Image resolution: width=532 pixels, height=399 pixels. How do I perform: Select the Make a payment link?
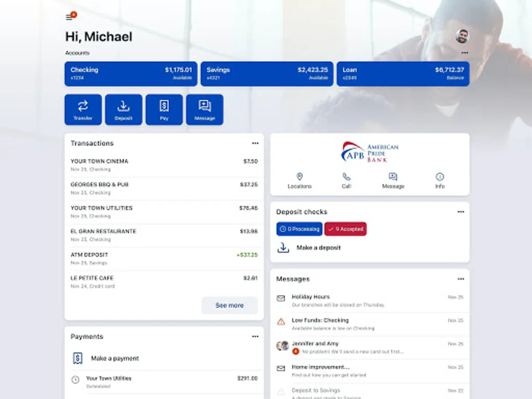tap(115, 358)
